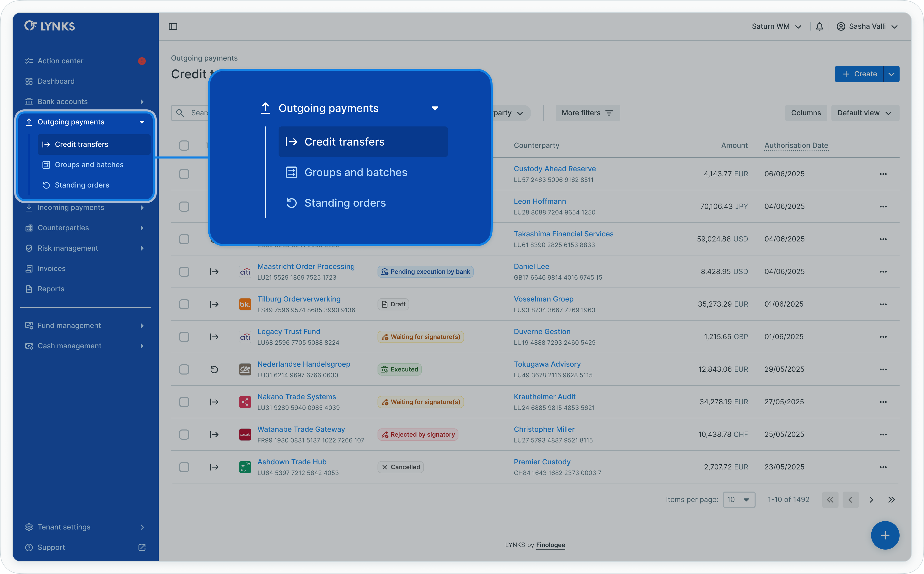The height and width of the screenshot is (574, 924).
Task: Check the select-all header checkbox
Action: pos(184,145)
